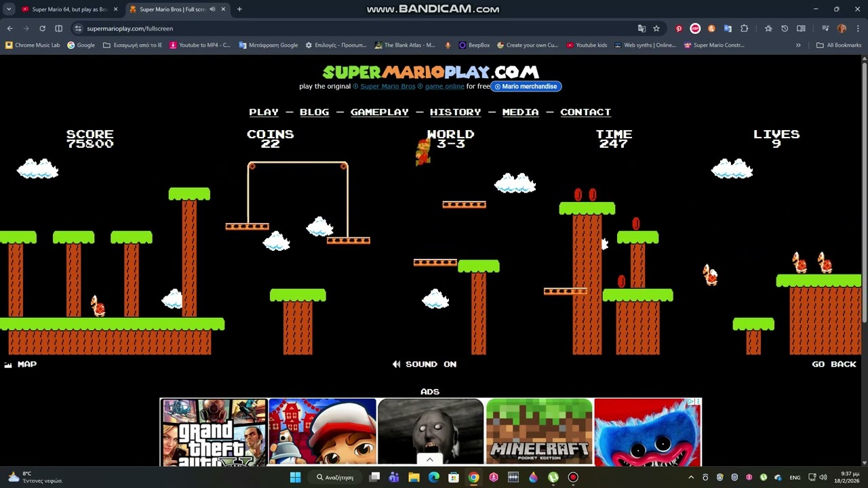Screen dimensions: 868x488
Task: Open the split view sidebar icon
Action: pos(58,28)
